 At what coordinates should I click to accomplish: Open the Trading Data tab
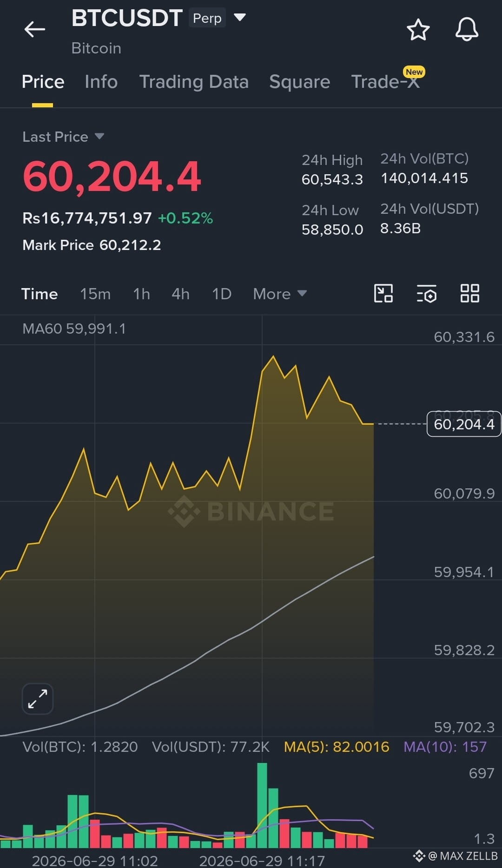pyautogui.click(x=194, y=82)
